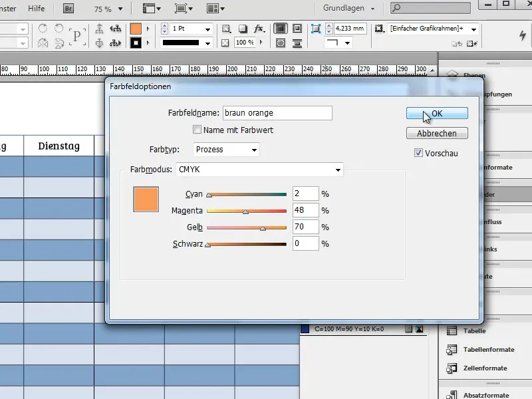
Task: Click the Gelb slider track
Action: (x=247, y=227)
